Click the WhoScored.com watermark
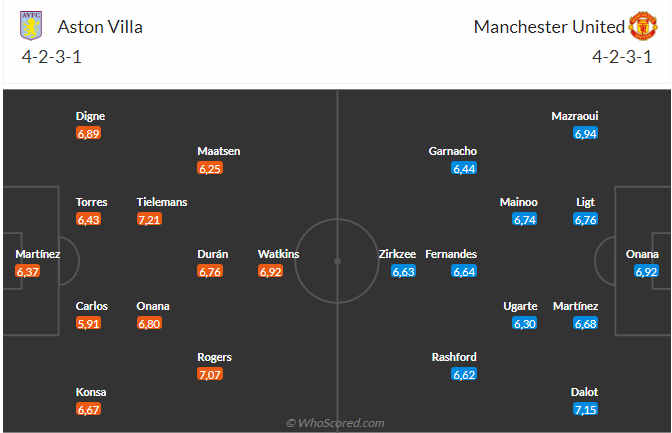Image resolution: width=672 pixels, height=433 pixels. pos(335,423)
